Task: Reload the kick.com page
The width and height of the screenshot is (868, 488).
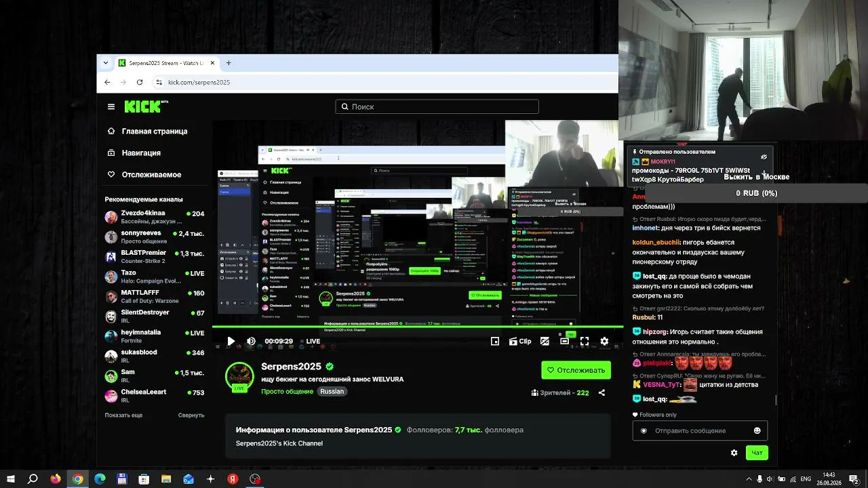Action: (x=140, y=82)
